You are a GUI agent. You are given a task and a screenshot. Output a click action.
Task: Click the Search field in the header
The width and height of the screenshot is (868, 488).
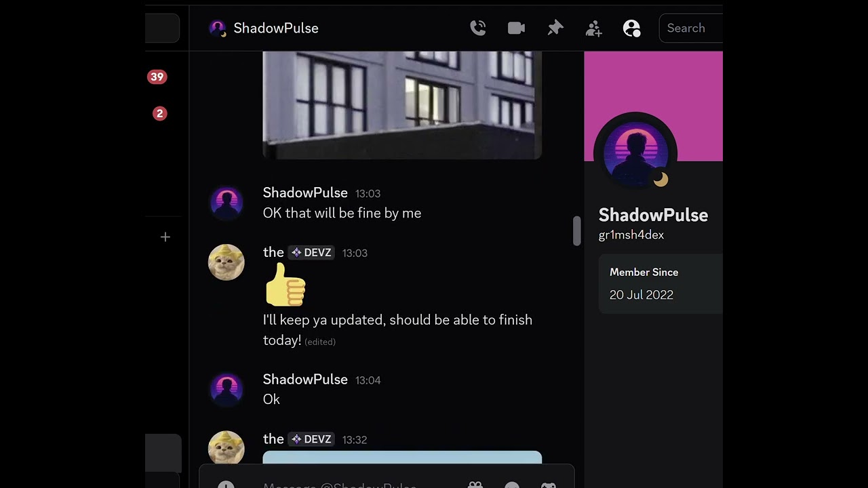(x=690, y=28)
